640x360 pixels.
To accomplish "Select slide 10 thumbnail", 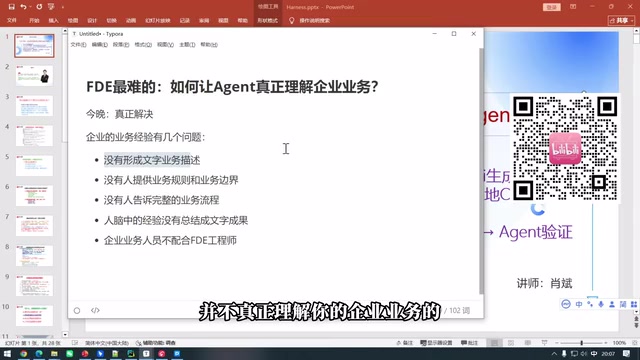I will 34,316.
